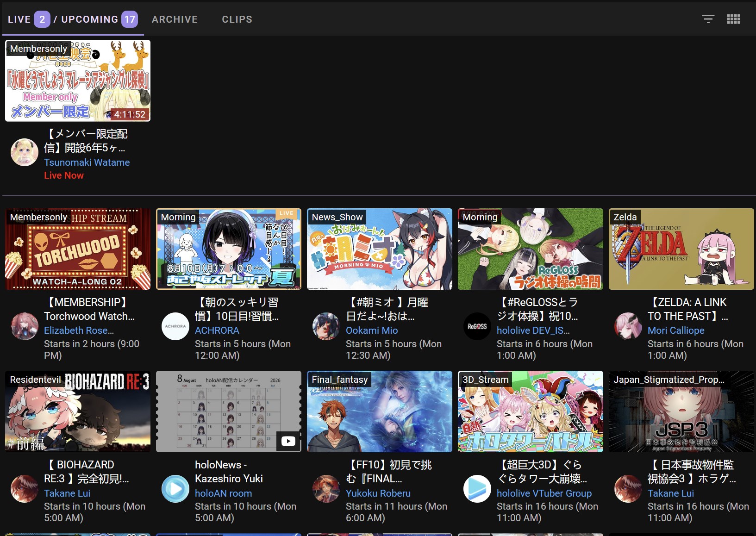
Task: Click the holoNews - Kazeshiro Yuki title
Action: pos(229,472)
